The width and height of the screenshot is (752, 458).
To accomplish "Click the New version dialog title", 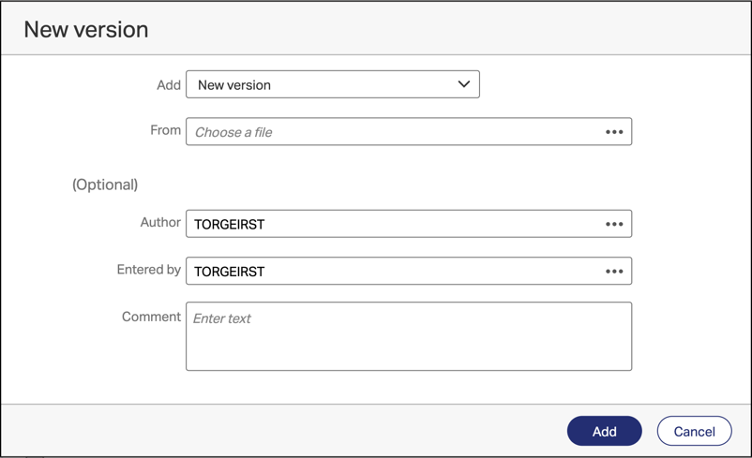I will pyautogui.click(x=86, y=30).
